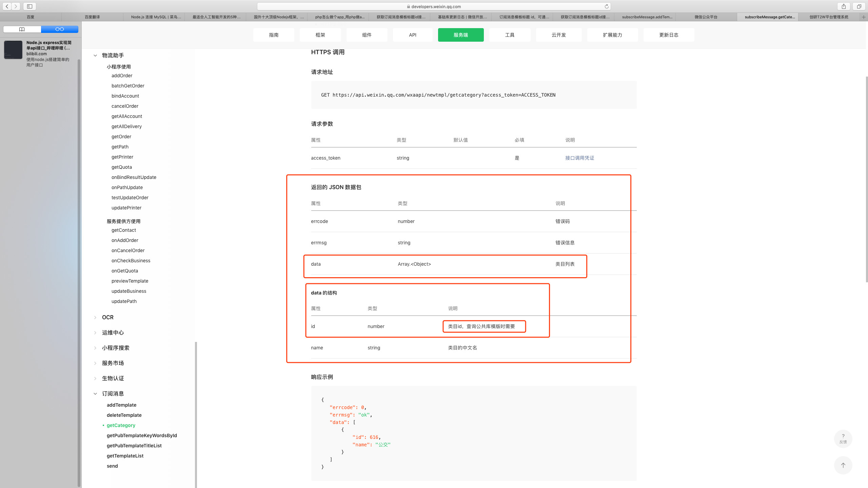Click the Safari back navigation arrow
Viewport: 868px width, 488px height.
coord(7,6)
